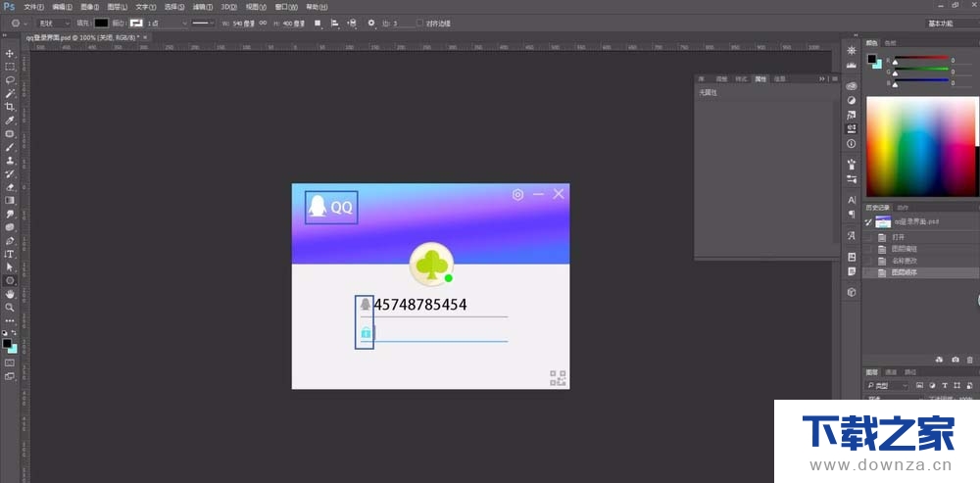Viewport: 980px width, 483px height.
Task: Switch to the 通道 tab
Action: [x=891, y=371]
